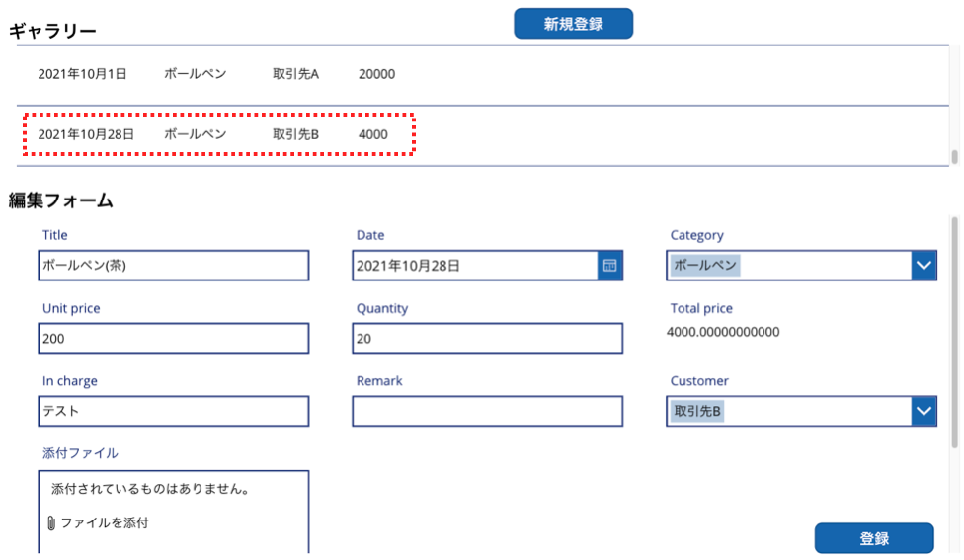This screenshot has height=560, width=964.
Task: Click the ファイルを添付 link
Action: 105,523
